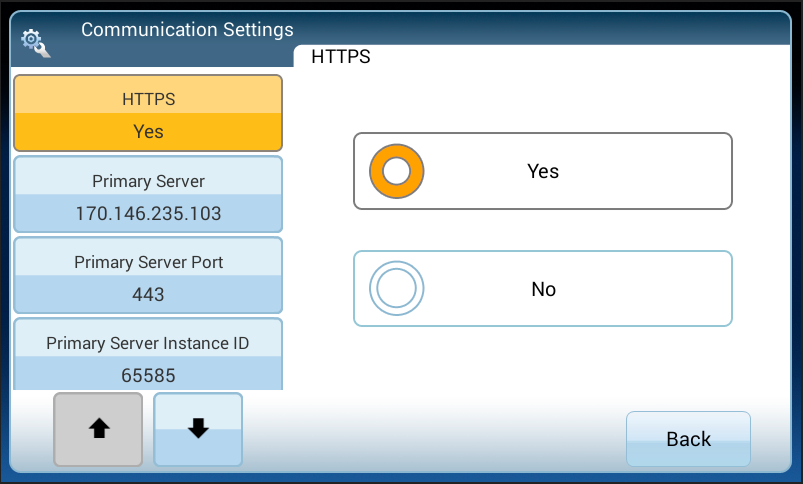Click the empty right side of the Yes option box

click(670, 171)
